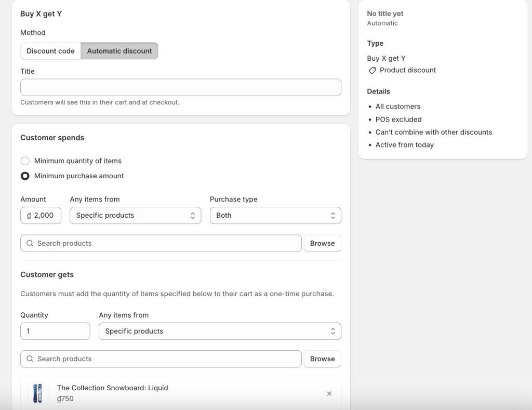532x410 pixels.
Task: Click the search icon in Customer gets search bar
Action: pos(30,359)
